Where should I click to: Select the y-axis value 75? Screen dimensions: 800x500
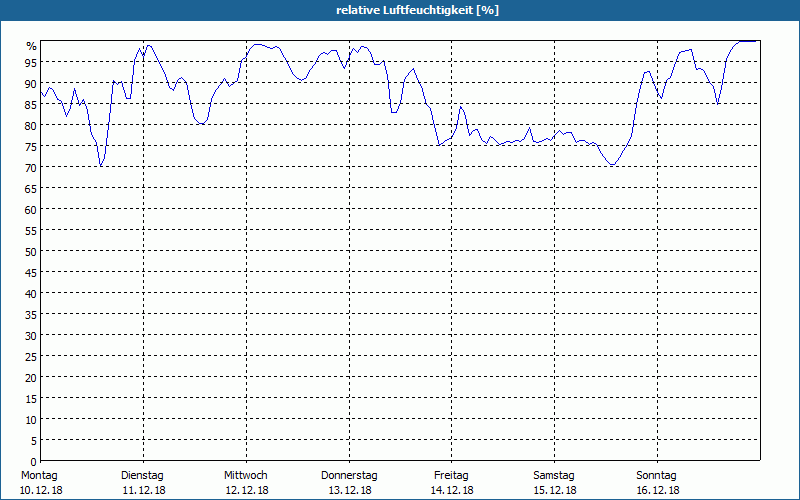(31, 147)
